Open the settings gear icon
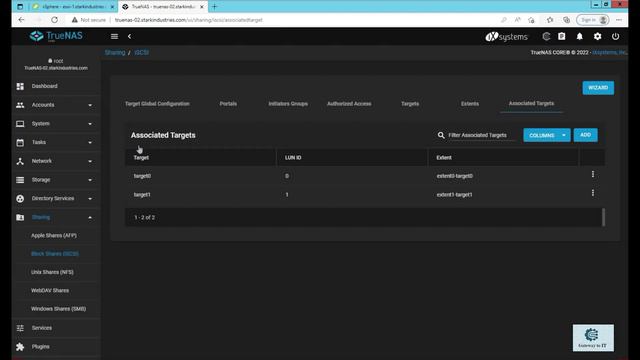Image resolution: width=640 pixels, height=360 pixels. click(x=598, y=36)
